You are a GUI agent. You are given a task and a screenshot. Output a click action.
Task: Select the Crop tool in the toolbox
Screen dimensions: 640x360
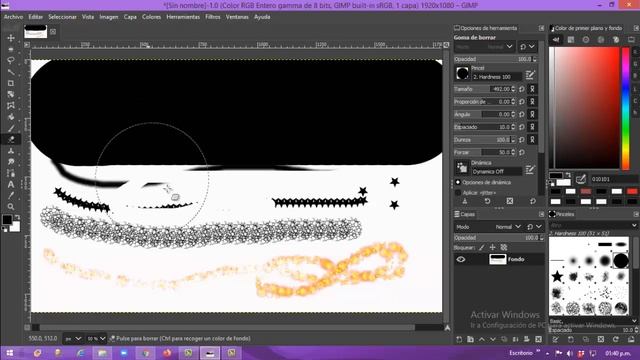point(11,83)
